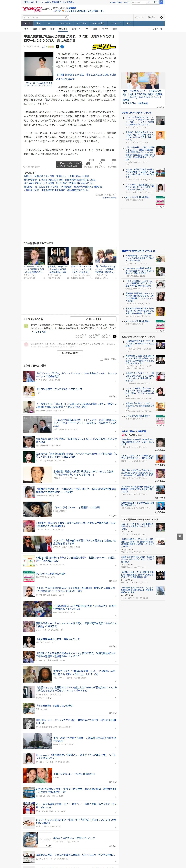Click the デイリー publisher logo
Screen dimensions: 186x868
point(104,47)
